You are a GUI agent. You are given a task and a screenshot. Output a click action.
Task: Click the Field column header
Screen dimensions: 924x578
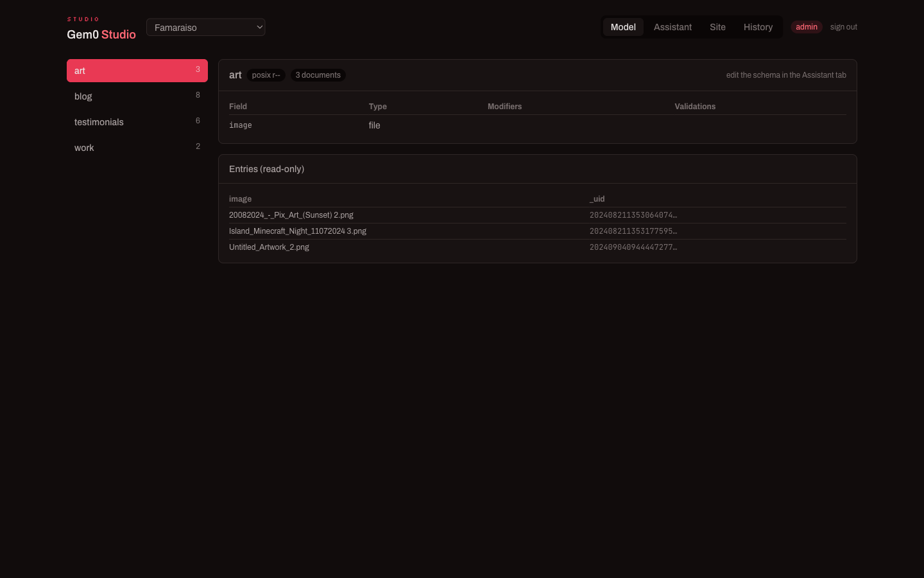pos(238,107)
